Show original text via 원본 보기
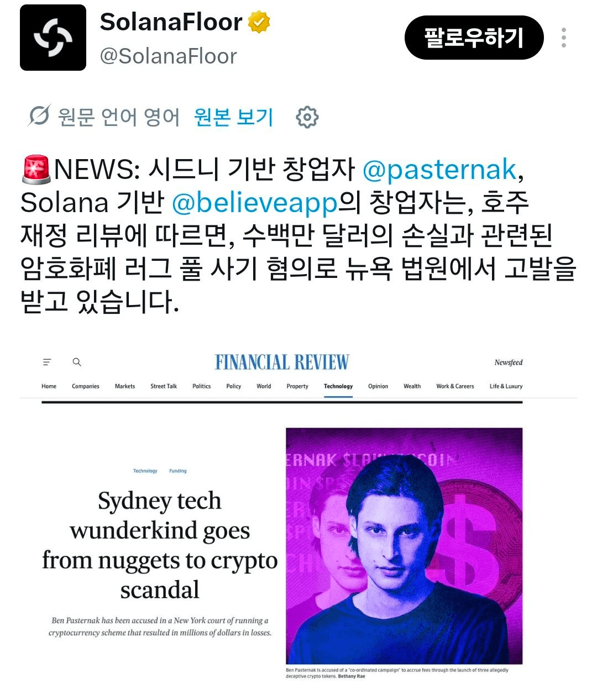The image size is (597, 700). click(x=233, y=117)
